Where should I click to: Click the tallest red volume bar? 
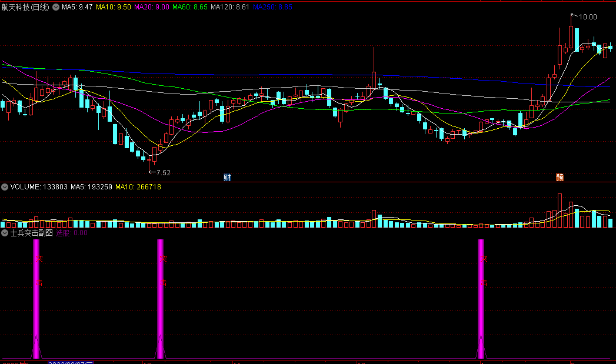(560, 211)
